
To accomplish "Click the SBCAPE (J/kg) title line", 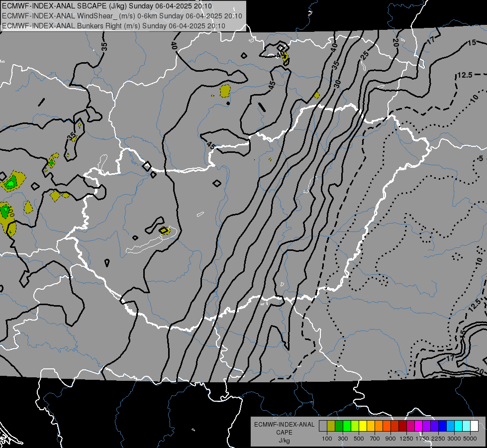I will [x=107, y=6].
